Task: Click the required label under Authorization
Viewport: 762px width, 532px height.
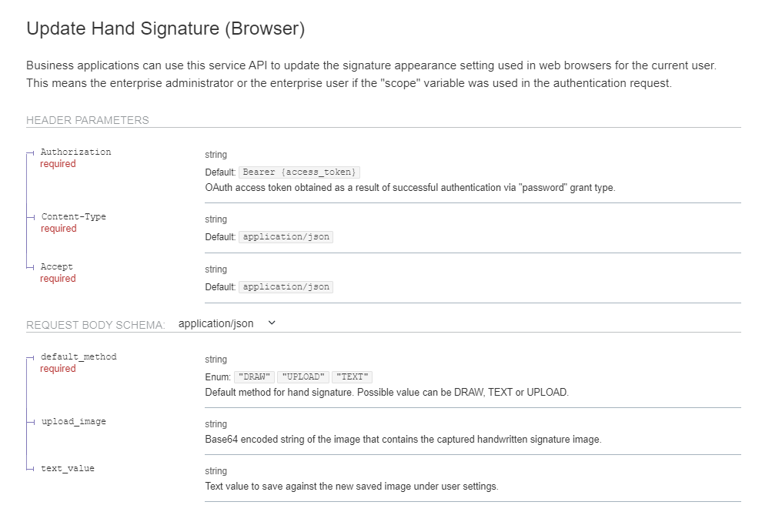Action: (58, 164)
